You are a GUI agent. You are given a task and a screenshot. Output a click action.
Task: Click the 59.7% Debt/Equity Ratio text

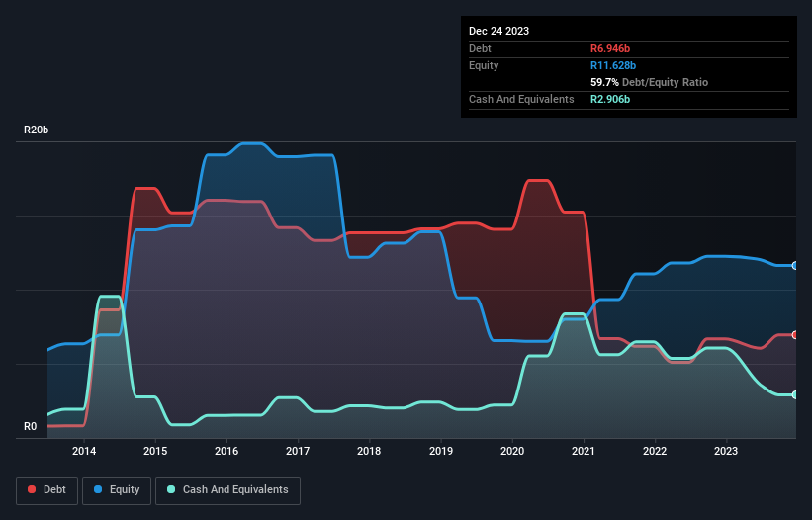[650, 82]
